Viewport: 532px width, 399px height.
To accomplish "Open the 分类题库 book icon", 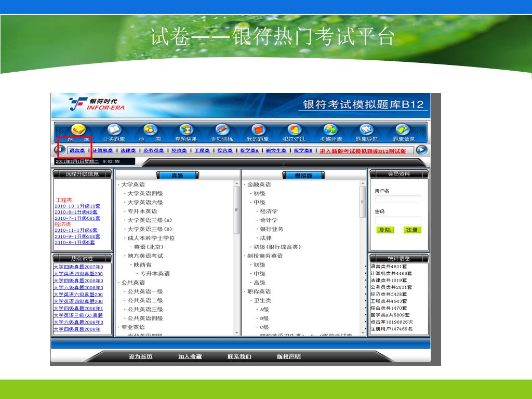I will pos(114,129).
